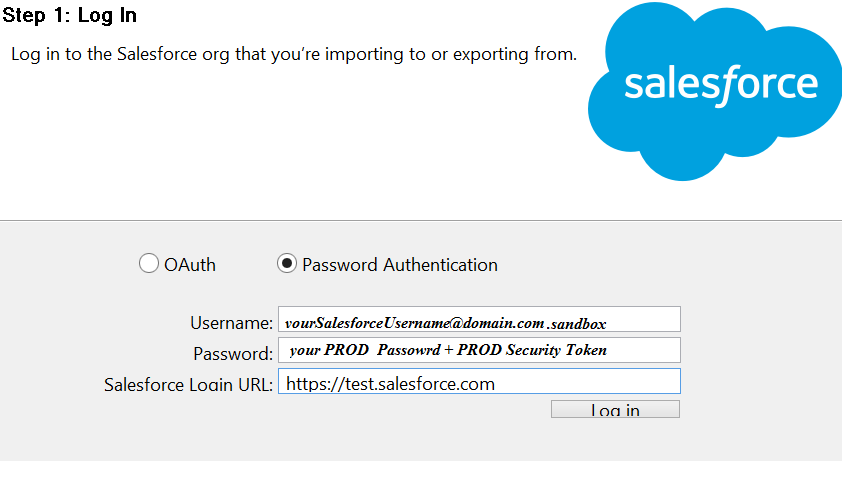
Task: Click the Salesforce Login URL label
Action: click(188, 384)
